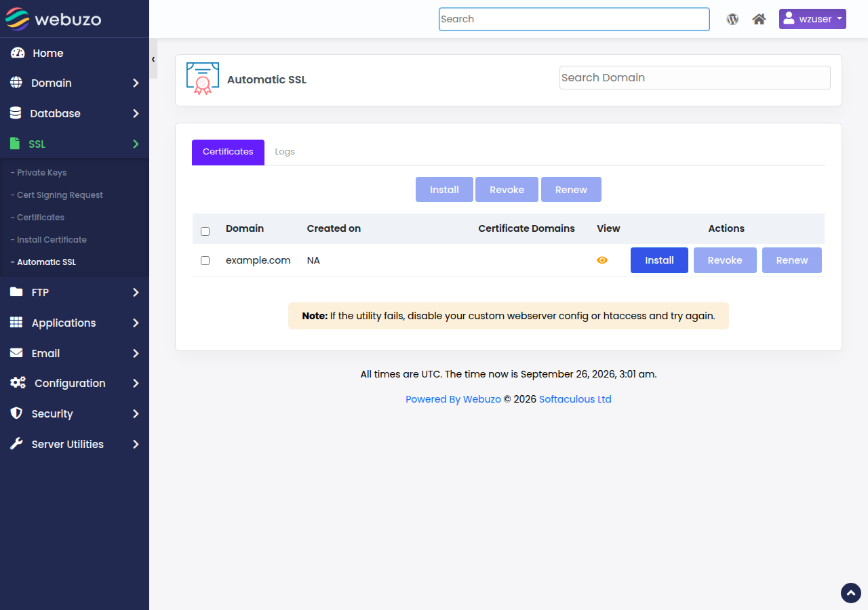
Task: Open Install Certificate submenu item
Action: point(49,240)
